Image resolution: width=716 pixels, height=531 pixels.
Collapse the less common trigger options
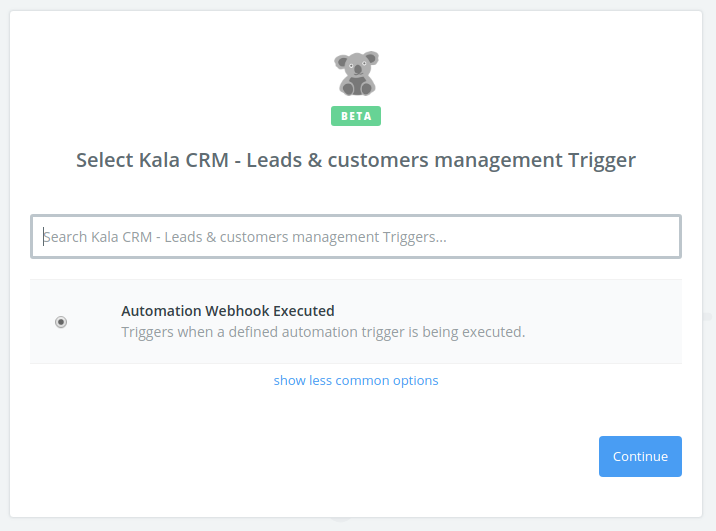[x=356, y=380]
